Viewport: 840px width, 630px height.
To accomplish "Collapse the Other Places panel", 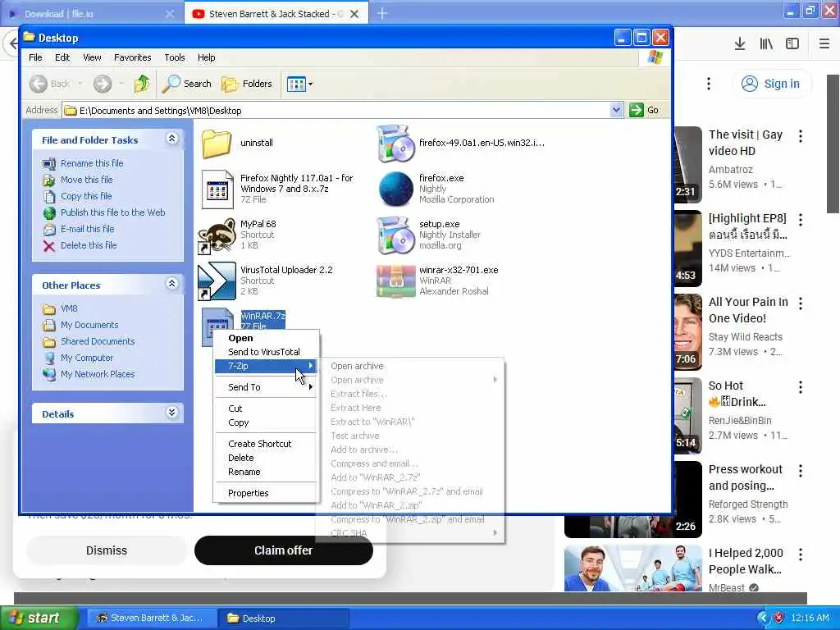I will [x=172, y=283].
